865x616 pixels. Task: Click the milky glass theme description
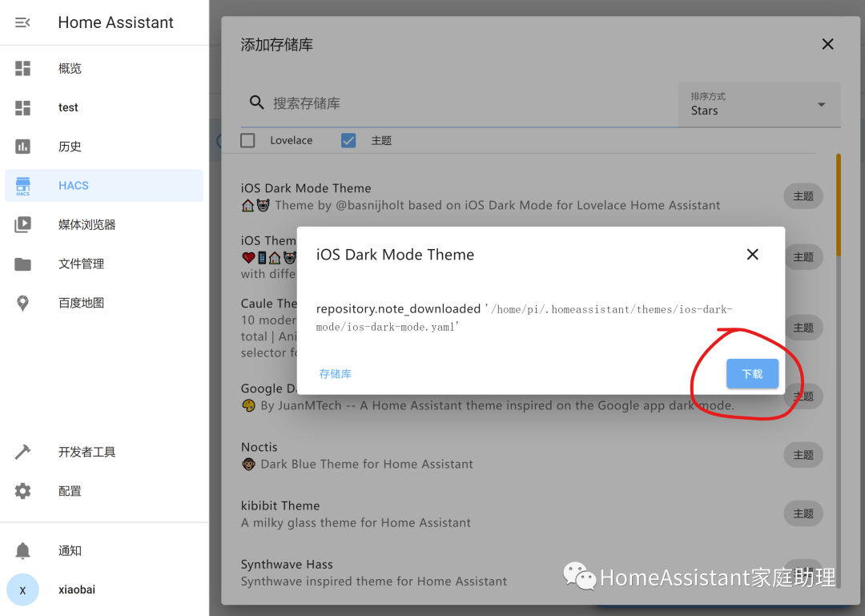(356, 523)
